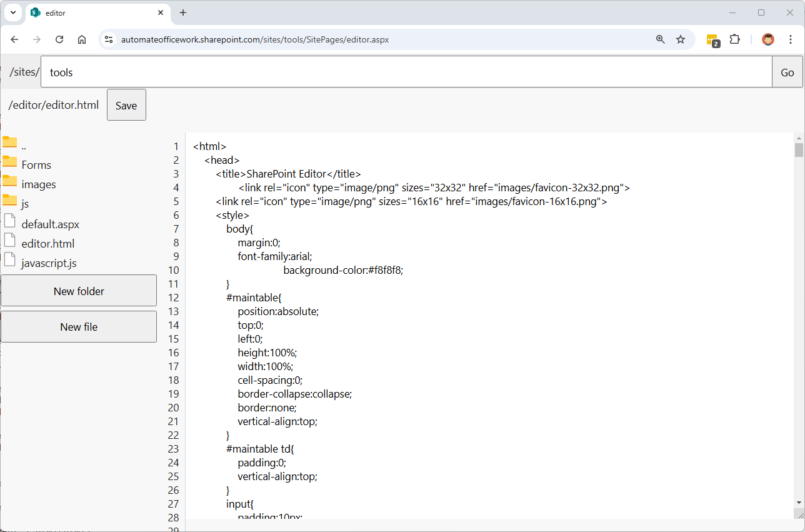The width and height of the screenshot is (805, 532).
Task: Click the height:100%; line
Action: click(267, 353)
